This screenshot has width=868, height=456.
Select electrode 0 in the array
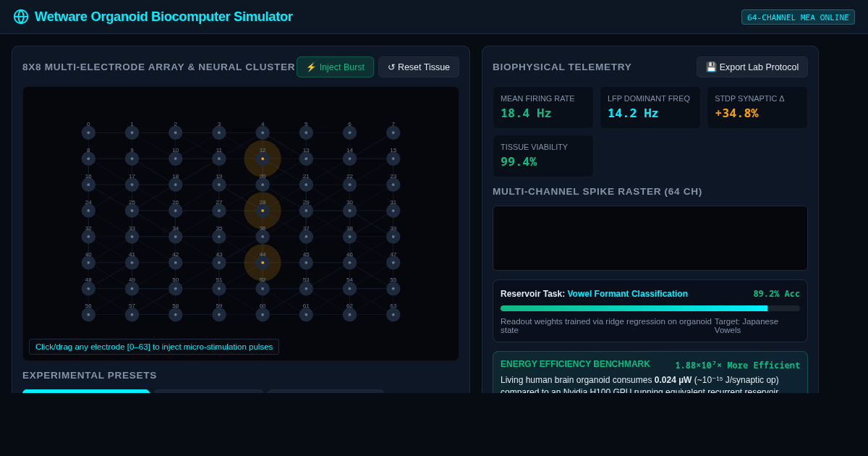pyautogui.click(x=88, y=132)
